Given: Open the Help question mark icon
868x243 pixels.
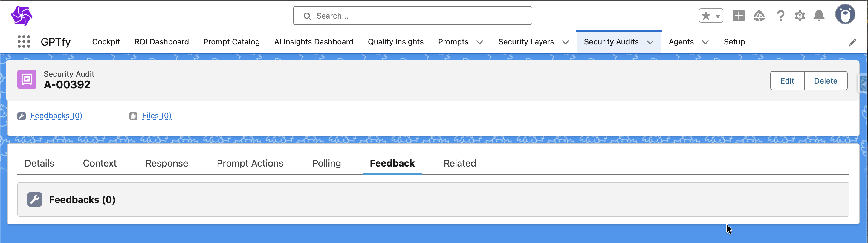Looking at the screenshot, I should point(780,16).
